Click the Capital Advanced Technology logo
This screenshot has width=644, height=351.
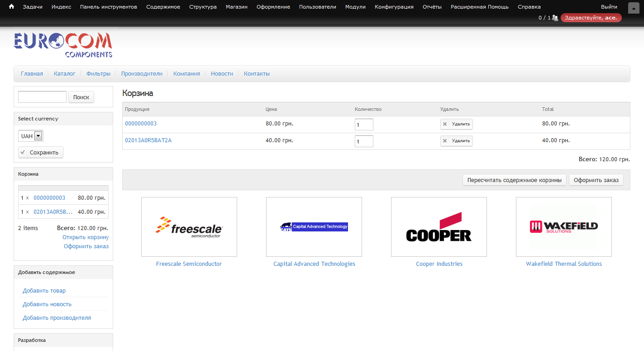[x=314, y=227]
